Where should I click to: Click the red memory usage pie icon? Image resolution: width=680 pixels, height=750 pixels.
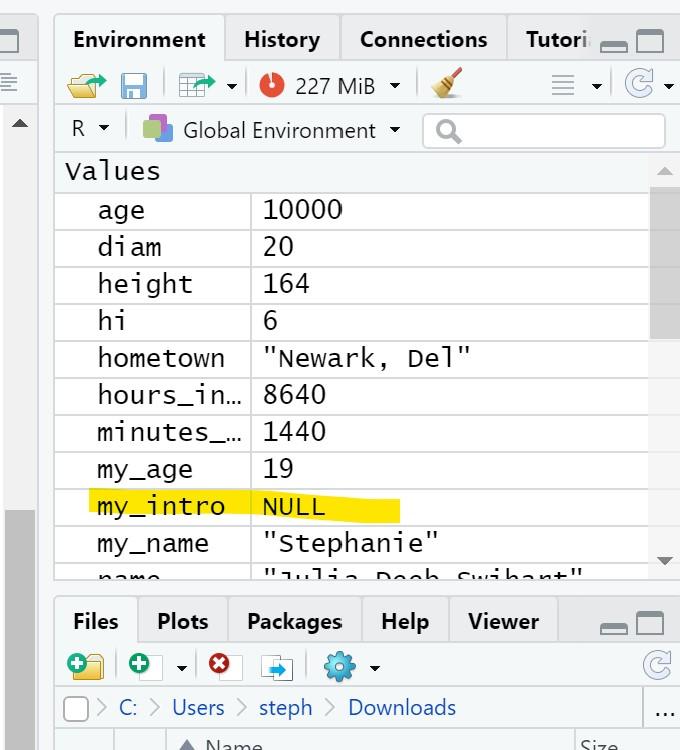(272, 85)
